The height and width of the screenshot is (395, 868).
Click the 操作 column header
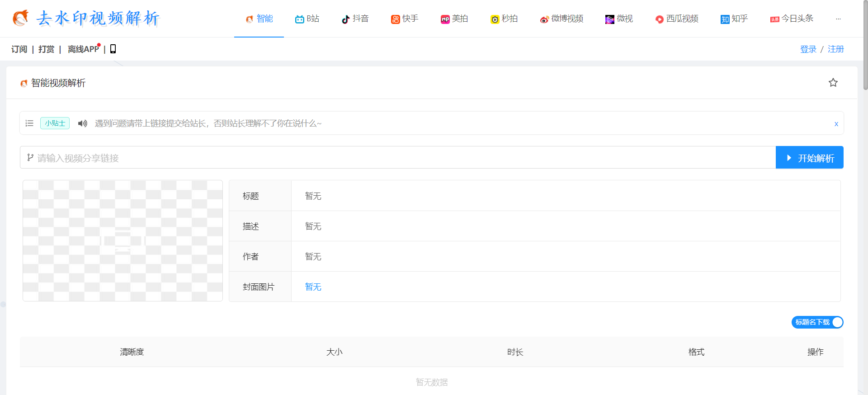[x=816, y=352]
